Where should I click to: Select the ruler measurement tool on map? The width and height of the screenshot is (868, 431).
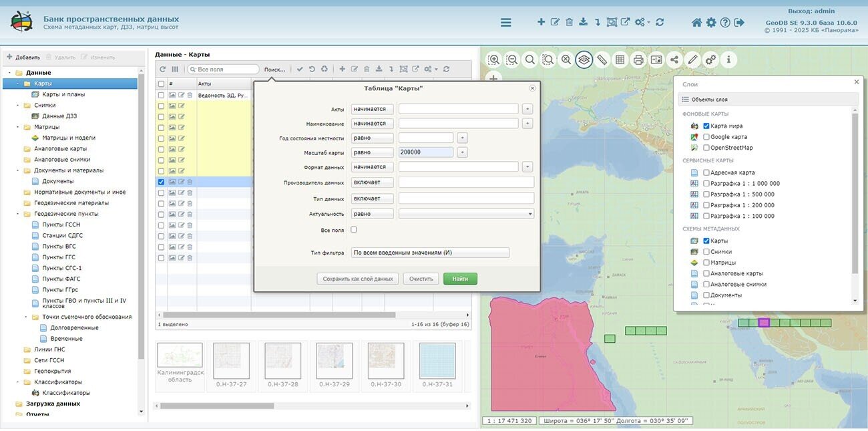tap(602, 59)
